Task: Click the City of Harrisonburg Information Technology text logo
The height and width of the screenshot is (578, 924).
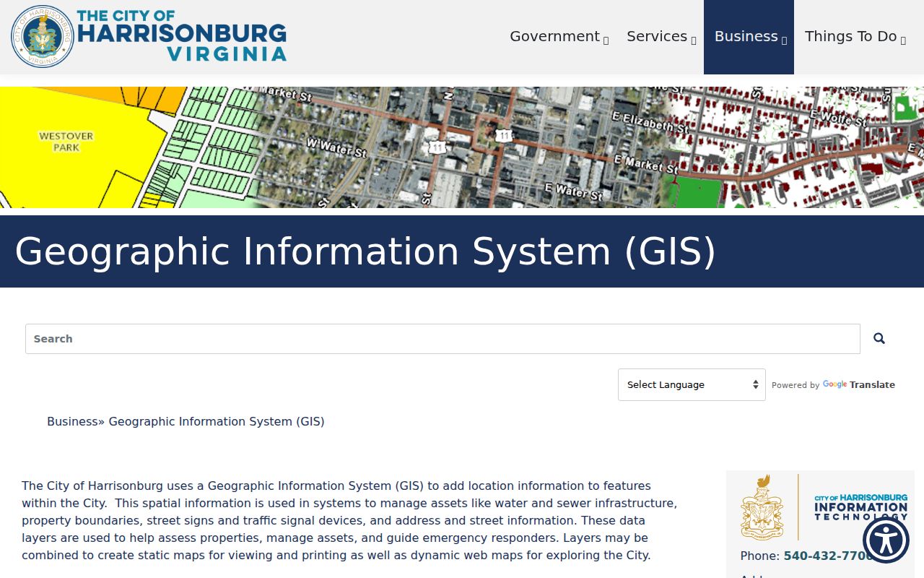Action: (x=860, y=507)
